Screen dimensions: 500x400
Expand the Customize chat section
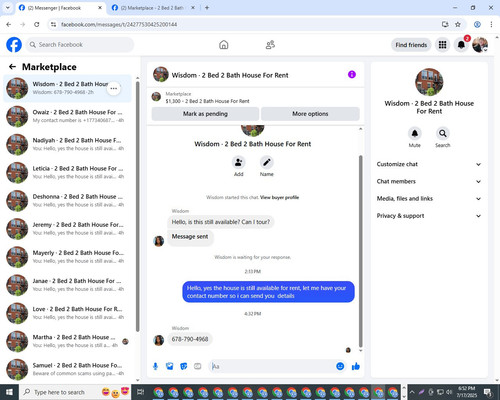[429, 164]
